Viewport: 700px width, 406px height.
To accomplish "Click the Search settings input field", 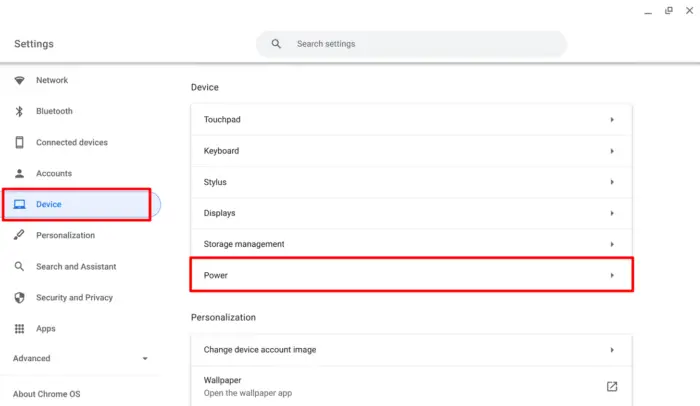I will [411, 44].
